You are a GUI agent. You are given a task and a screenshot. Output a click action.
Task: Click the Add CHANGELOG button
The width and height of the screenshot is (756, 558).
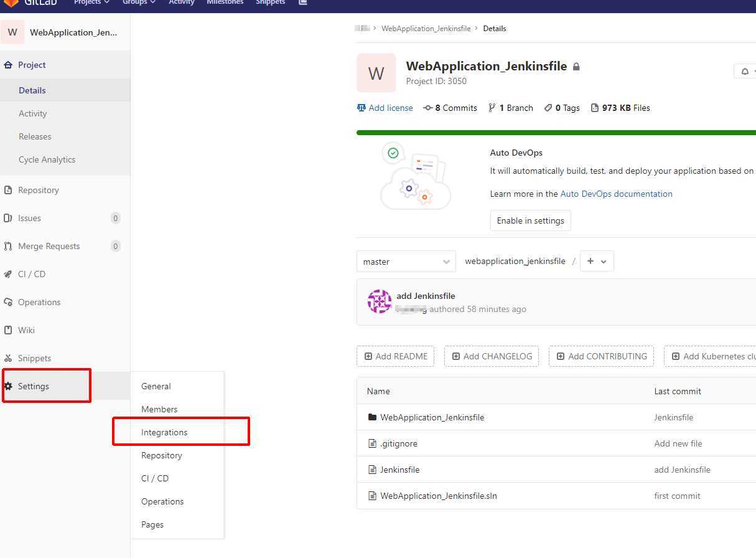tap(492, 356)
